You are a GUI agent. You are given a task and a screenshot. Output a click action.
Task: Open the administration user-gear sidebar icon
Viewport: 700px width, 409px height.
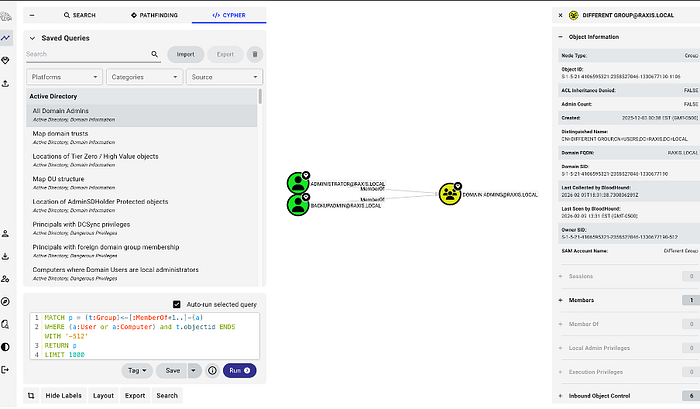coord(6,279)
